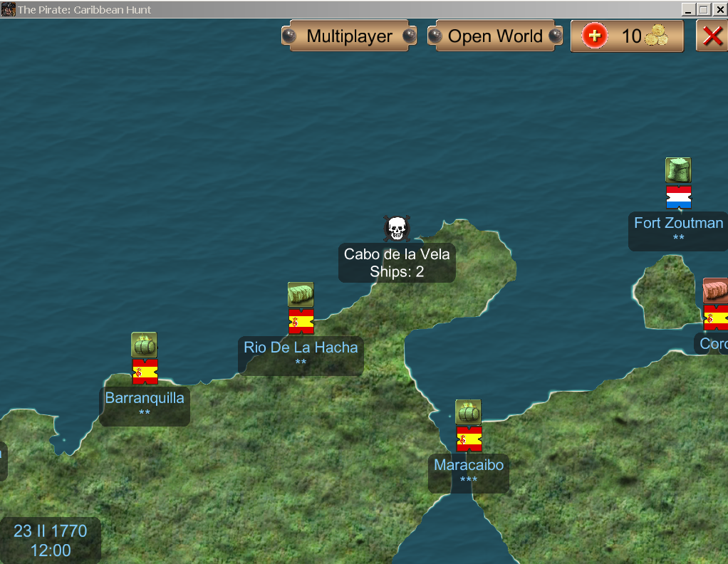Click the red plus add gold icon
The image size is (728, 564).
coord(594,36)
